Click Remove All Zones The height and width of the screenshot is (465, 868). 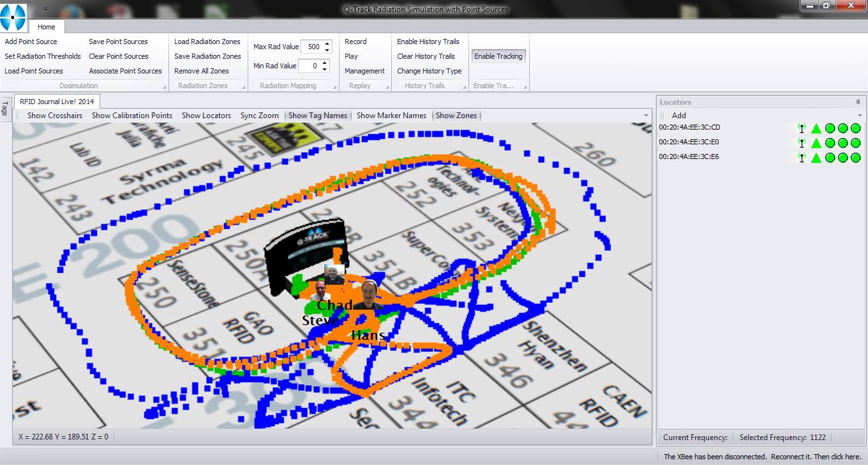(202, 71)
